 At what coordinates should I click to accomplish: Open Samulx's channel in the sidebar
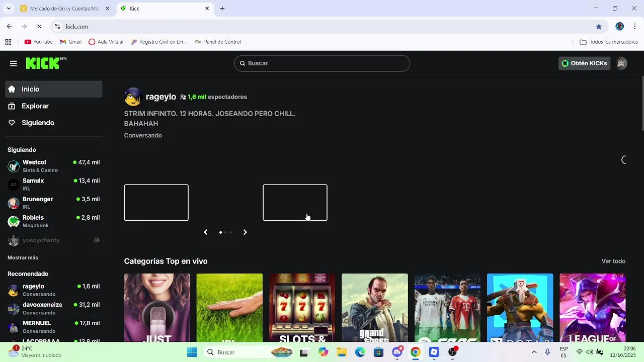[54, 185]
